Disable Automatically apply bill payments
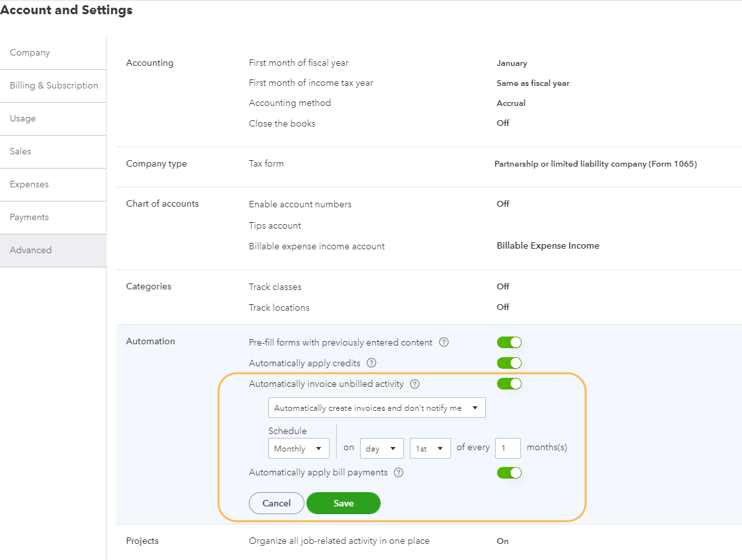 click(509, 472)
